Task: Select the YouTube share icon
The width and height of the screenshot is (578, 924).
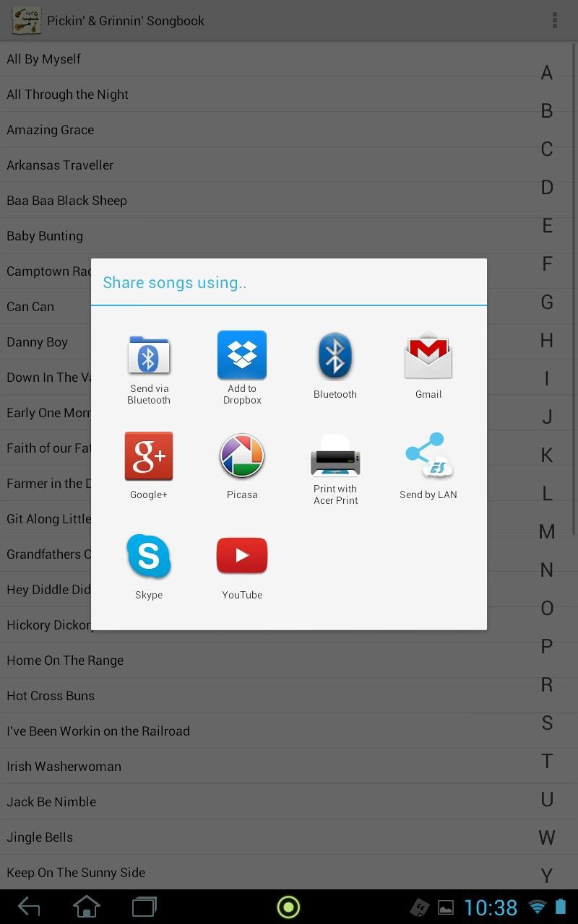Action: pos(242,566)
